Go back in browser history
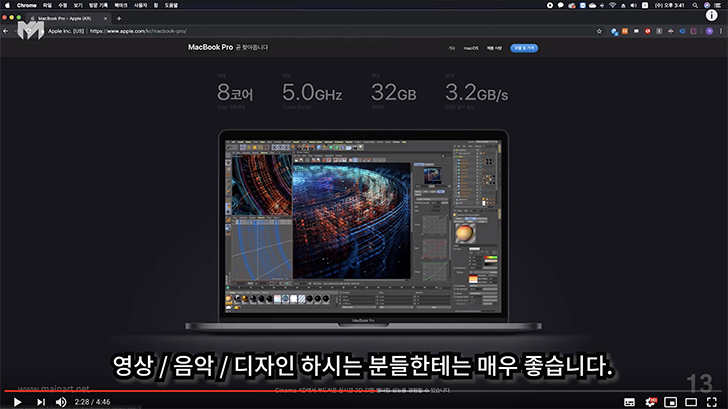Image resolution: width=728 pixels, height=409 pixels. [x=6, y=31]
